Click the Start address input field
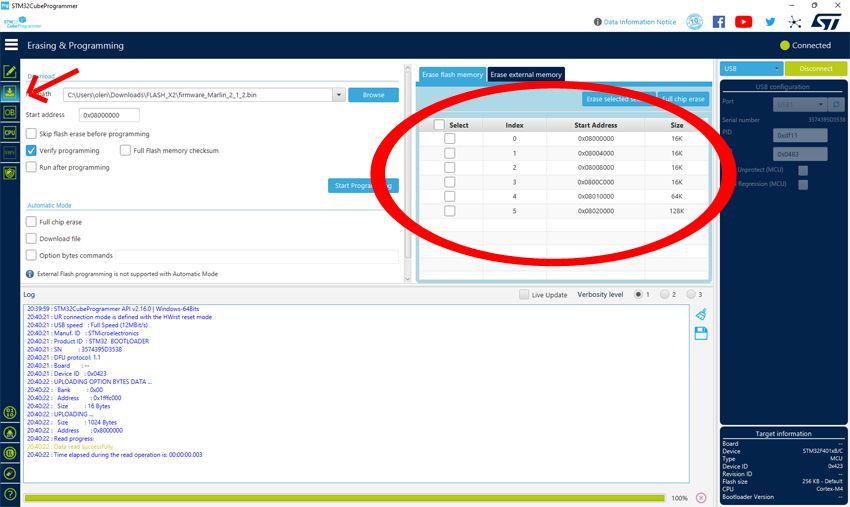Screen dimensions: 850x507 109,115
